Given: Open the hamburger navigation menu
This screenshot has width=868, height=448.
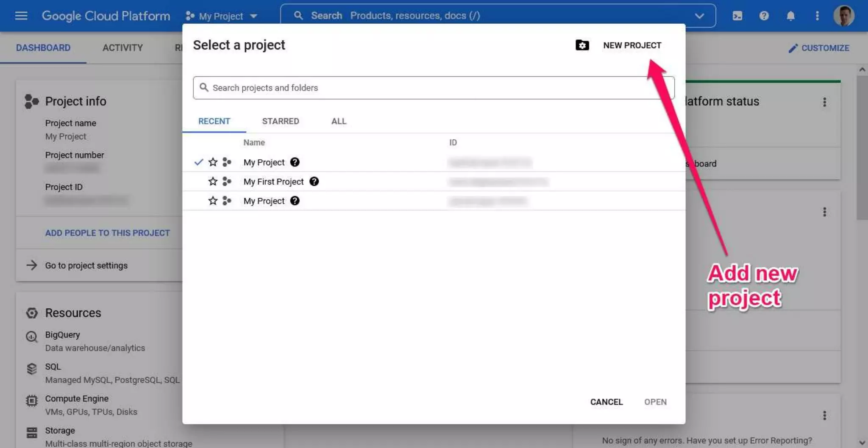Looking at the screenshot, I should [21, 16].
